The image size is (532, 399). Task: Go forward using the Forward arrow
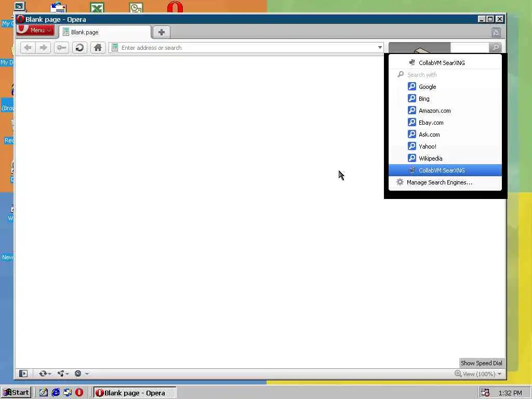coord(43,47)
